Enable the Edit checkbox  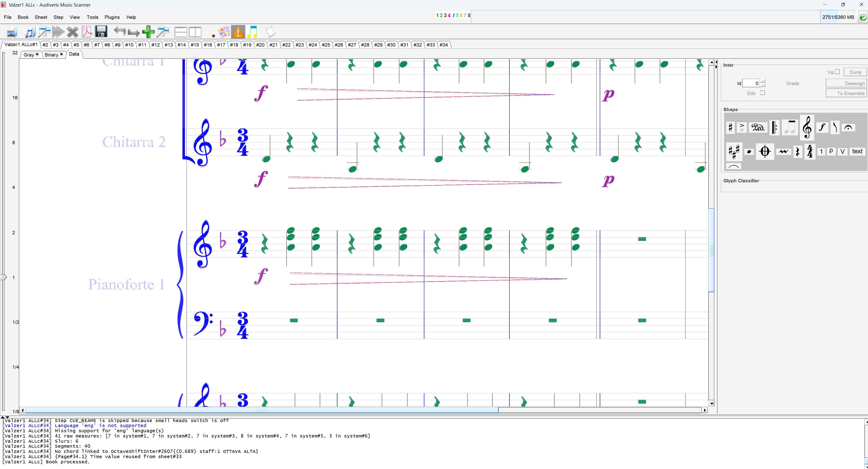tap(762, 93)
